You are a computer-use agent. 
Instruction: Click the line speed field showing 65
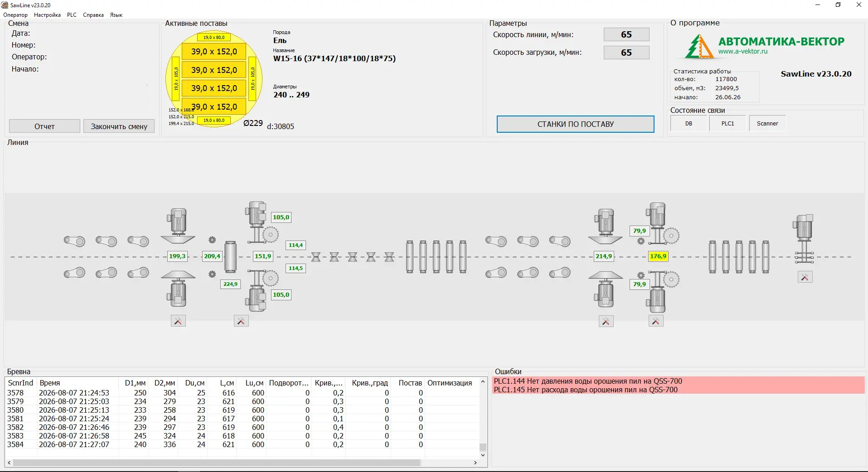click(x=626, y=34)
